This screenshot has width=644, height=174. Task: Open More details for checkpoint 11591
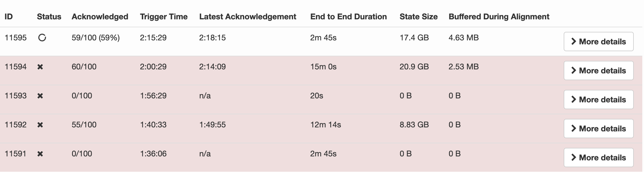point(598,158)
